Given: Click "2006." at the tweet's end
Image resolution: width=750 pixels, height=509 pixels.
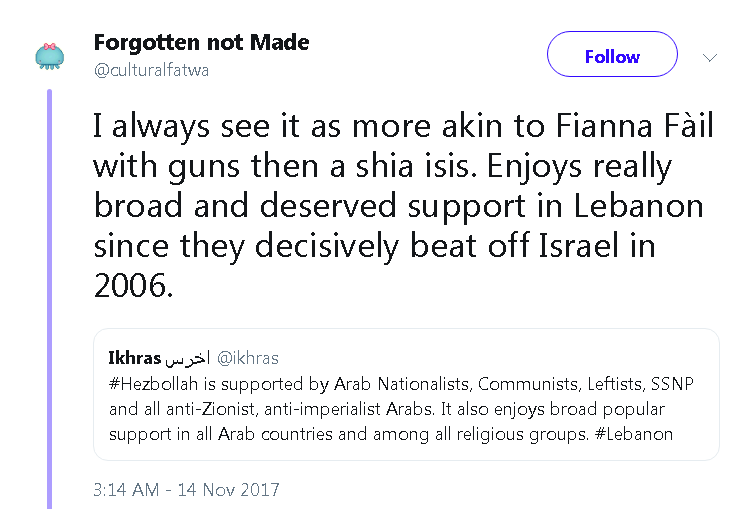Looking at the screenshot, I should pyautogui.click(x=133, y=286).
